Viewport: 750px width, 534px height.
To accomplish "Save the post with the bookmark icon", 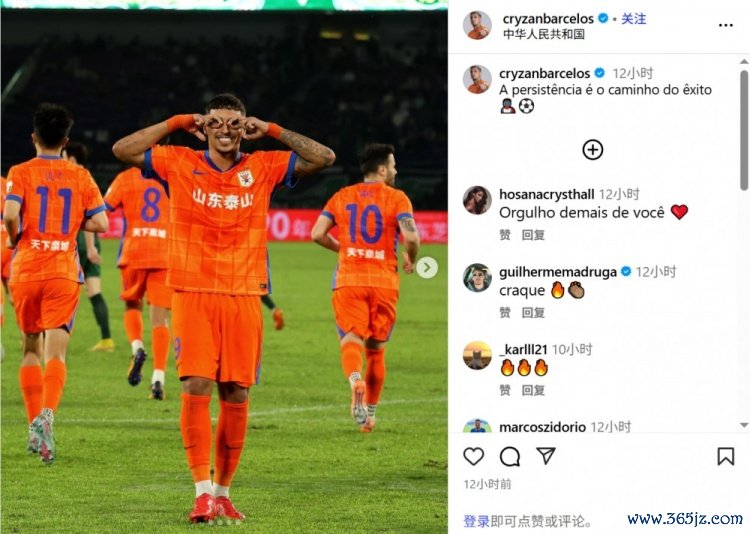I will pyautogui.click(x=726, y=456).
